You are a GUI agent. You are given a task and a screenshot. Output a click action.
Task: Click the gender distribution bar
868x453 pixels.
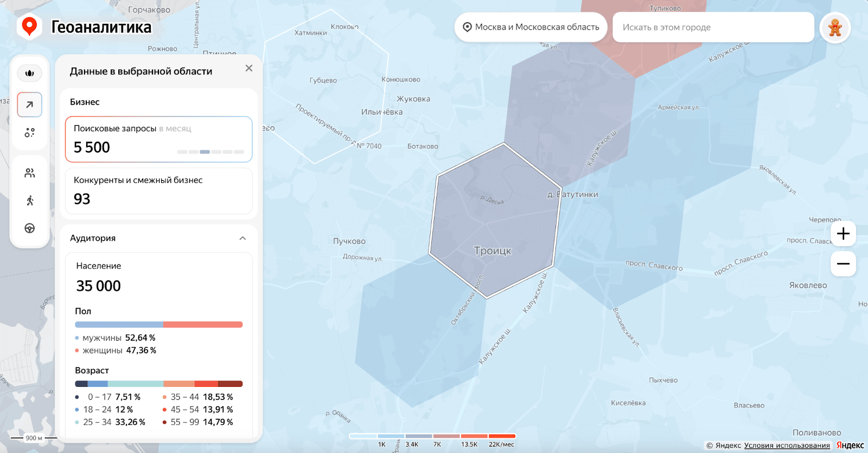(159, 324)
